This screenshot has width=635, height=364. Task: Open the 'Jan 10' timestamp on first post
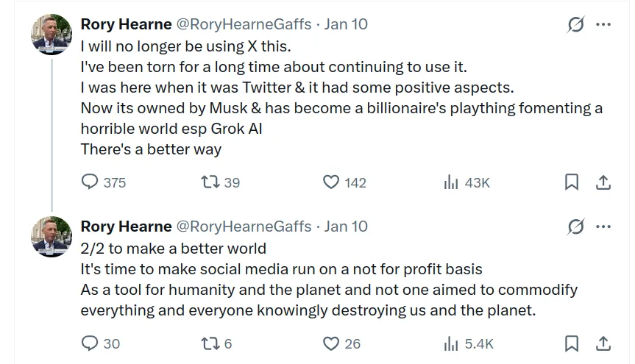pyautogui.click(x=346, y=24)
